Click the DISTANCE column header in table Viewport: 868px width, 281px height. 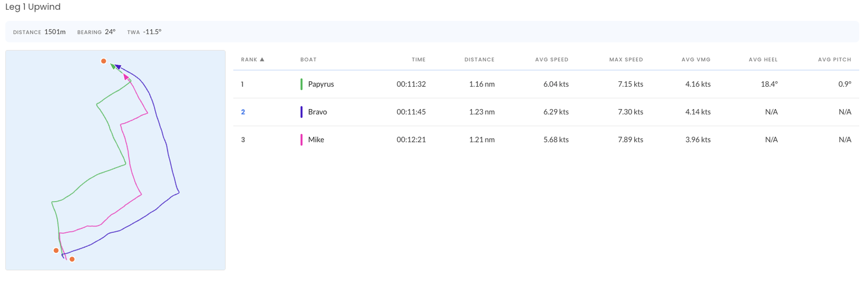[x=479, y=60]
